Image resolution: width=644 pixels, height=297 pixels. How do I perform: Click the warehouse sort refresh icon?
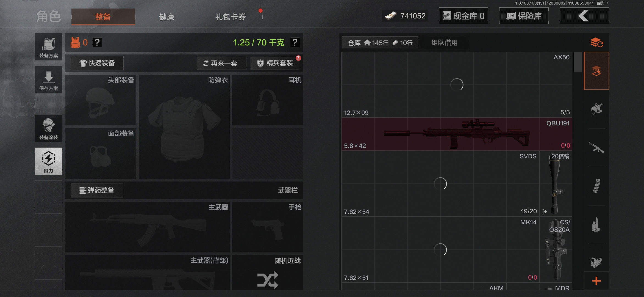(596, 43)
